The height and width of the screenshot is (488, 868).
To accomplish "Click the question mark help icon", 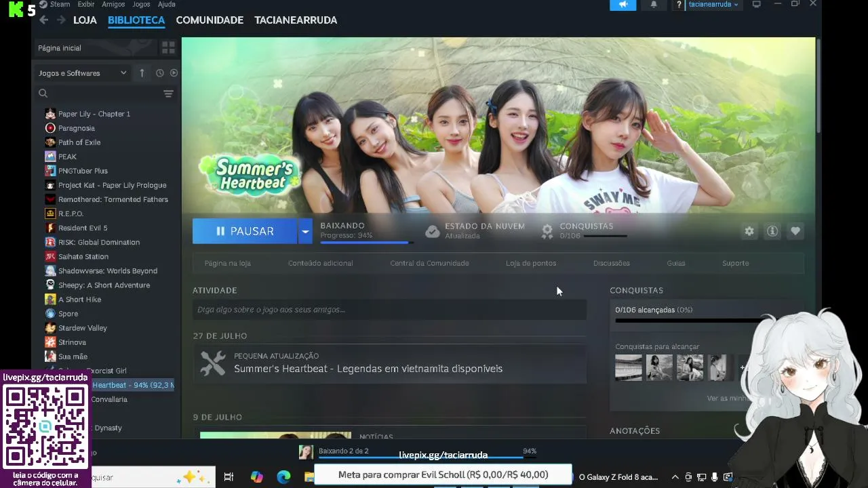I will click(679, 5).
